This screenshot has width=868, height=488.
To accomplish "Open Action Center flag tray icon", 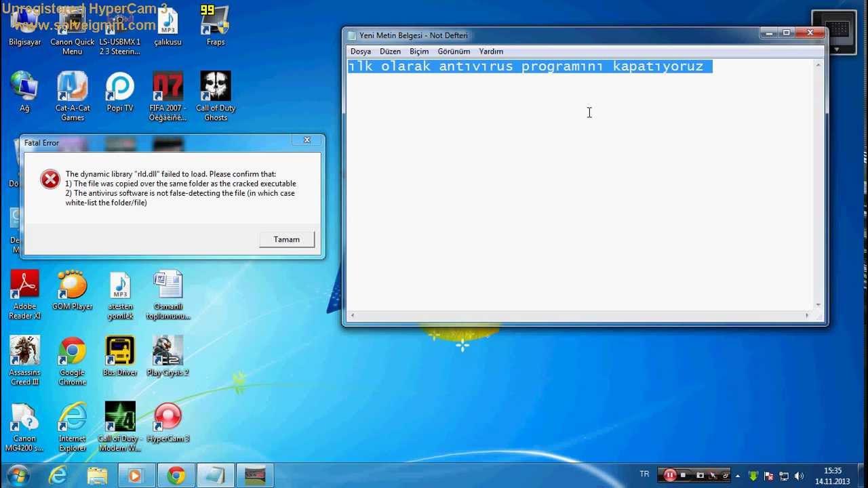I will 768,476.
